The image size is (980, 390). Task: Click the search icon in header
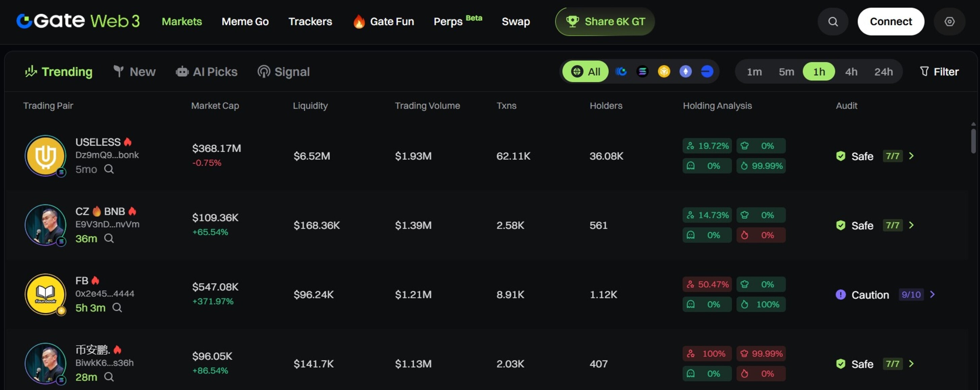pyautogui.click(x=833, y=22)
